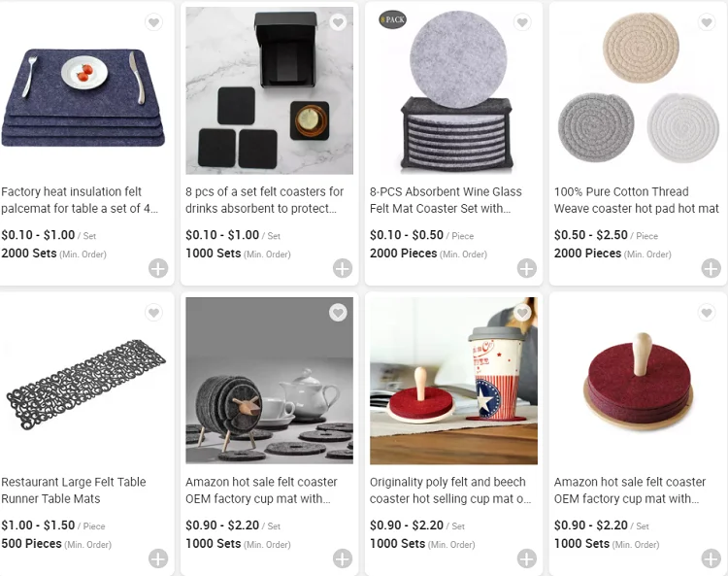The image size is (728, 576).
Task: Favorite the 8 pcs black felt coasters
Action: [338, 22]
